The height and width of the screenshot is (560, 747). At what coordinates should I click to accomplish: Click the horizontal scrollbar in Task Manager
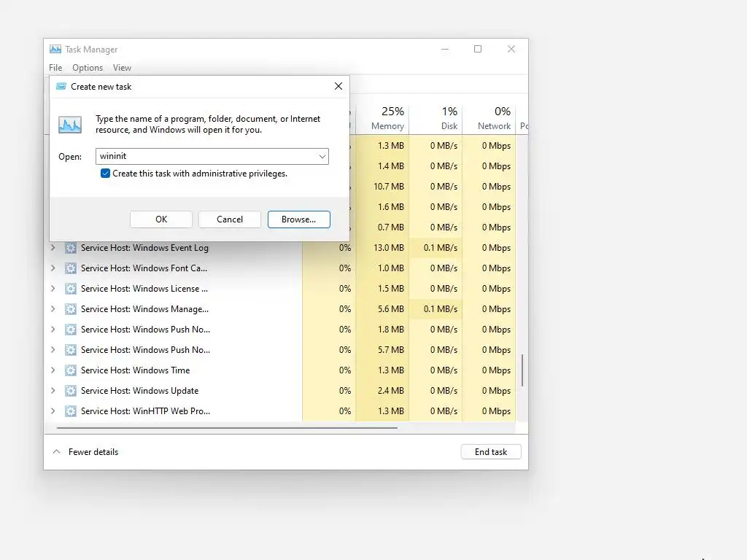tap(227, 428)
